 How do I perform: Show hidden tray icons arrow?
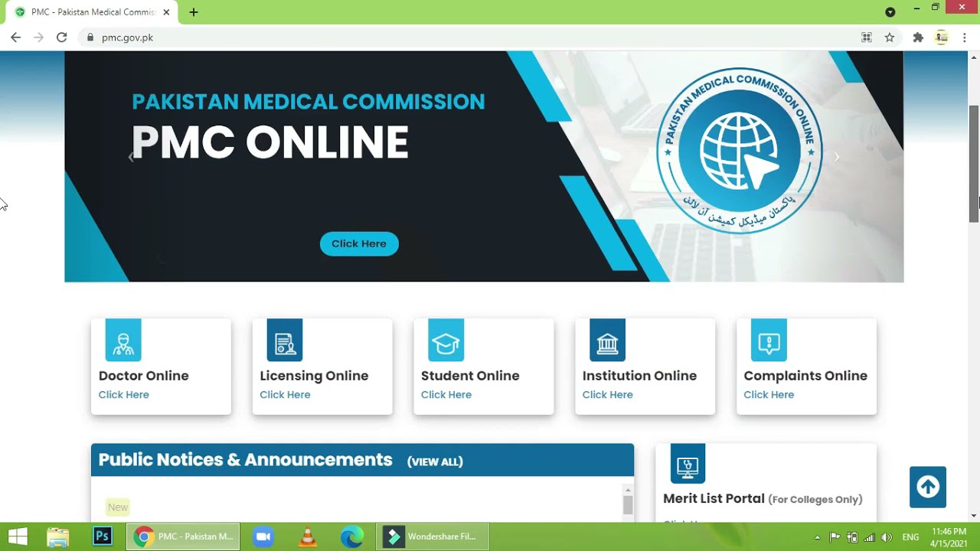pyautogui.click(x=817, y=537)
